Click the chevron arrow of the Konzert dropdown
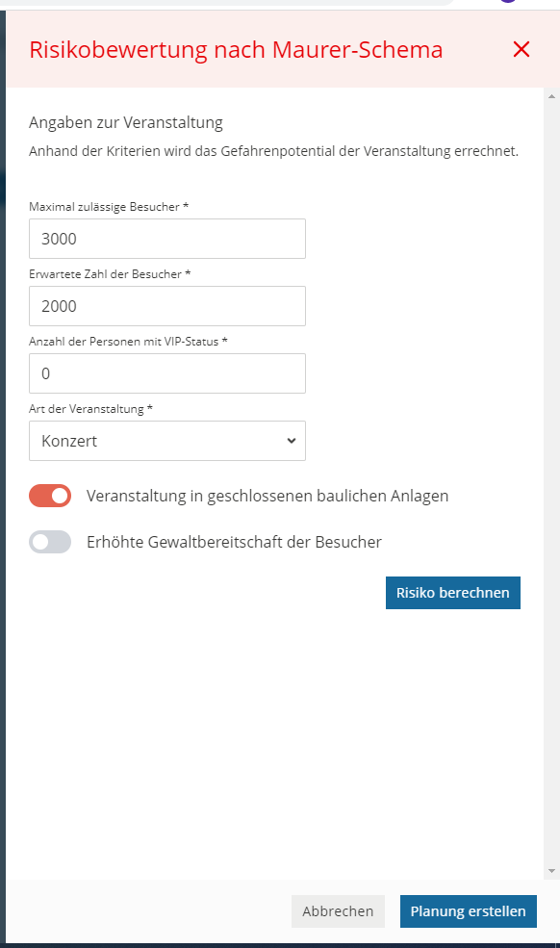This screenshot has width=560, height=948. point(292,441)
